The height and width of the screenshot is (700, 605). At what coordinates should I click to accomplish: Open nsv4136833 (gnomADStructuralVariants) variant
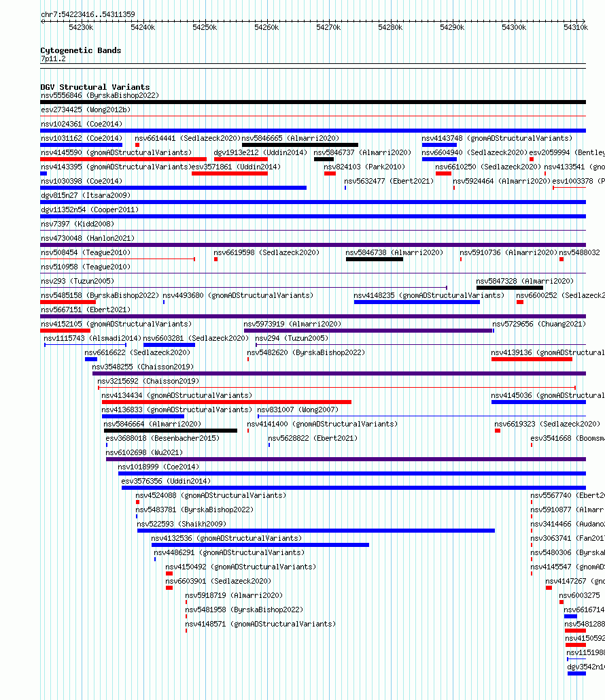pos(177,410)
